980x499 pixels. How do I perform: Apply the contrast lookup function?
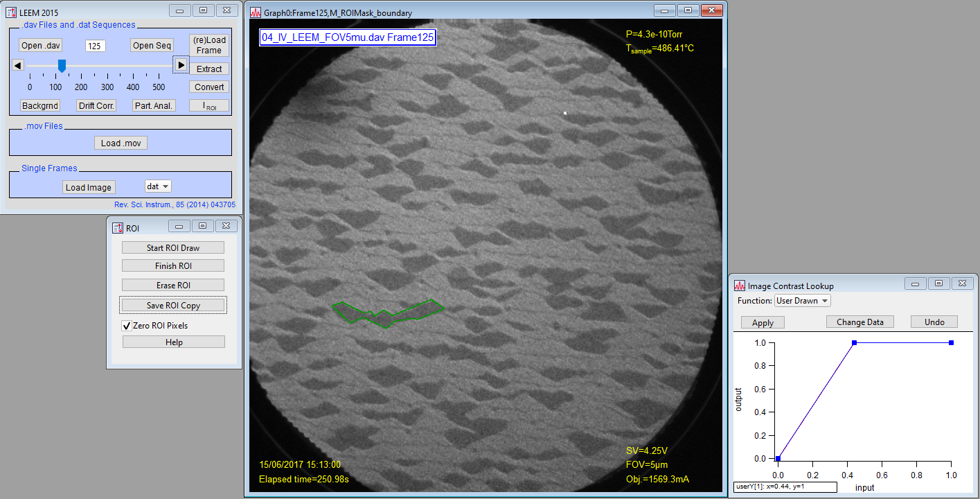[763, 323]
